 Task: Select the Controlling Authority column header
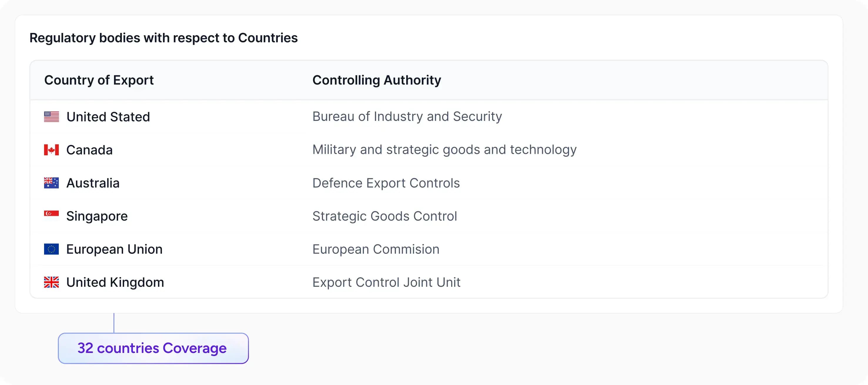(x=376, y=80)
